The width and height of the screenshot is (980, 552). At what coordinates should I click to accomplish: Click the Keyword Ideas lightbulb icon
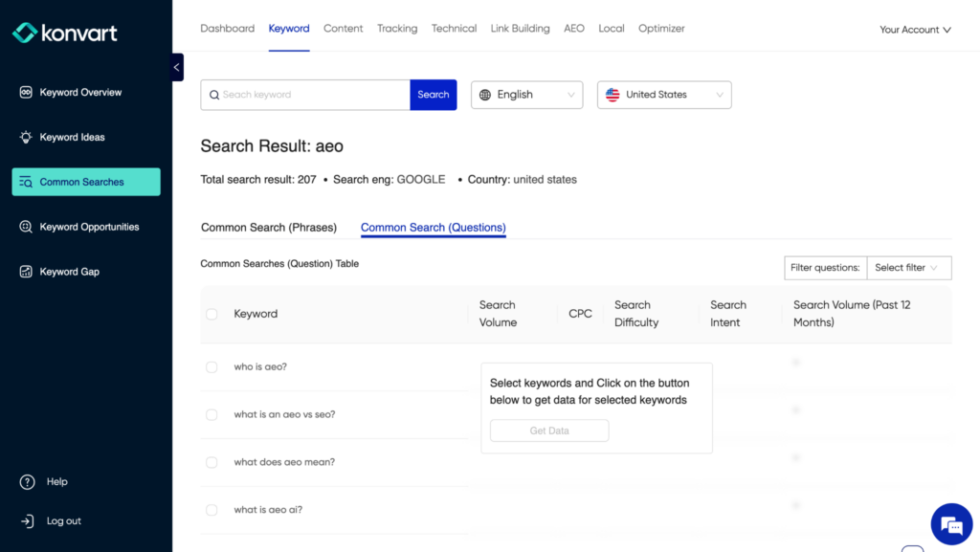tap(26, 138)
